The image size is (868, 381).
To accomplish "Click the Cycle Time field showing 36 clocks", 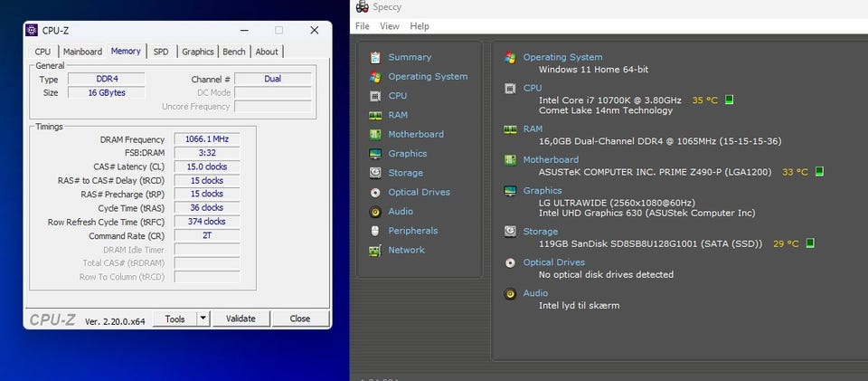I will point(207,207).
